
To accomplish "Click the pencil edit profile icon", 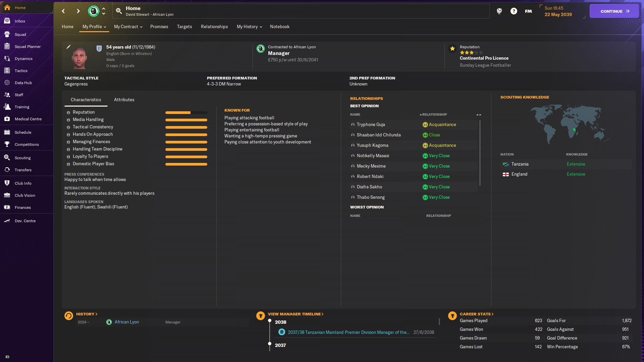I will [x=68, y=47].
